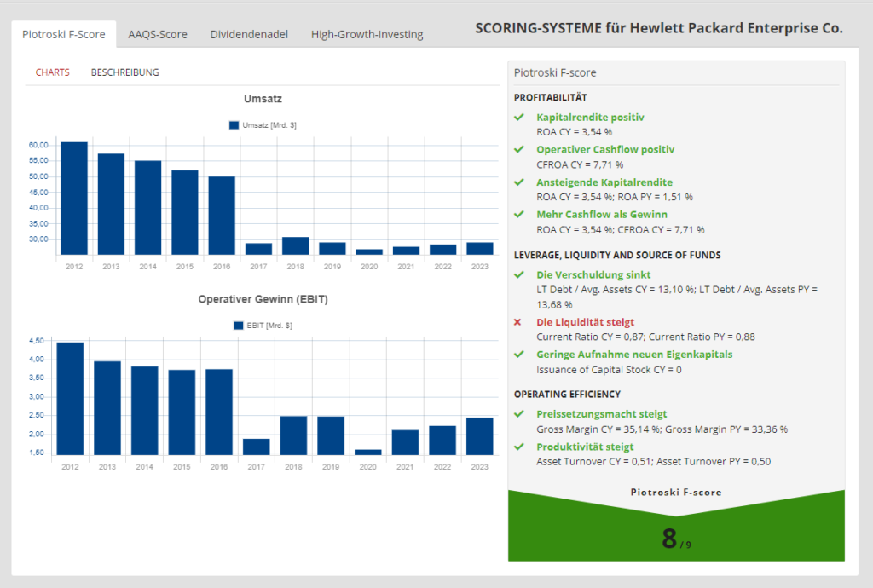Click the checkmark beside Die Verschuldung sinkt
The height and width of the screenshot is (588, 873).
point(518,275)
